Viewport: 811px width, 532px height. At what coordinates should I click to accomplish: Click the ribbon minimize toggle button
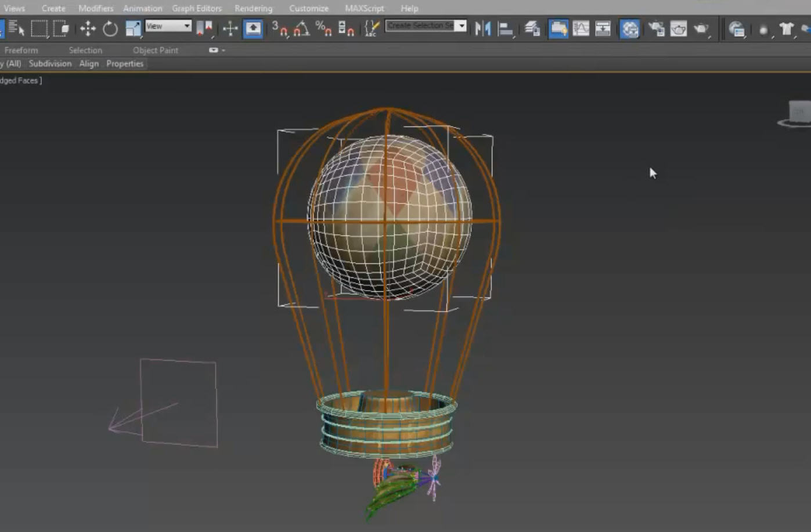coord(213,50)
